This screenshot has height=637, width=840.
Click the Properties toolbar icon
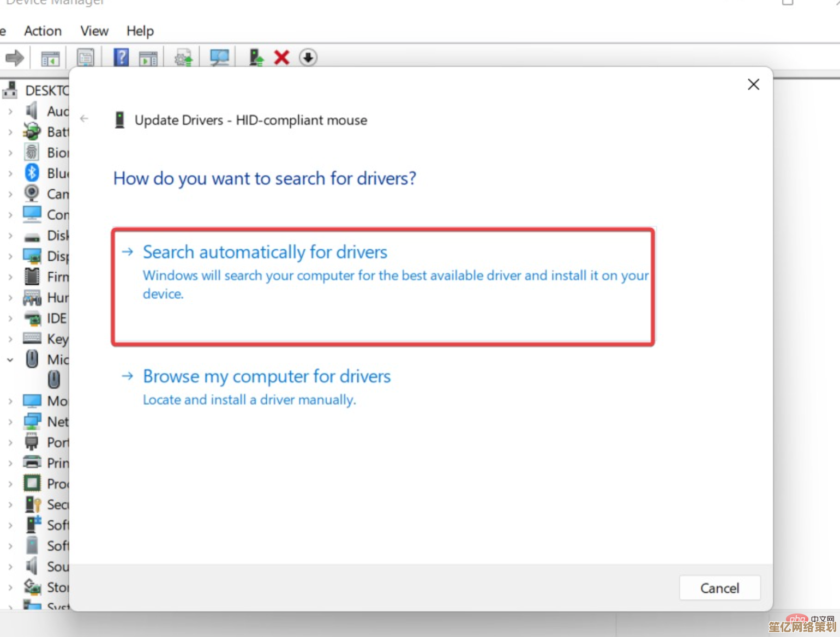click(x=86, y=57)
